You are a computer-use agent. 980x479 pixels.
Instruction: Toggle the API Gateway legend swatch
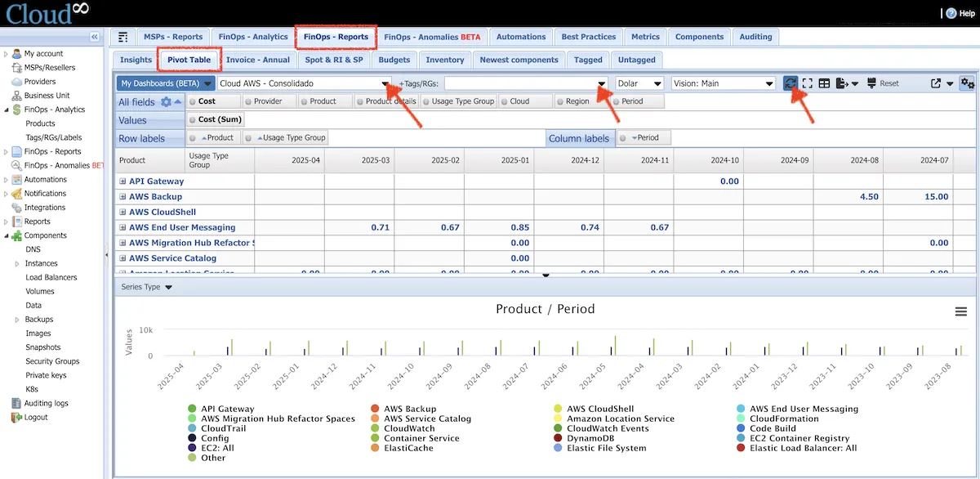tap(192, 409)
